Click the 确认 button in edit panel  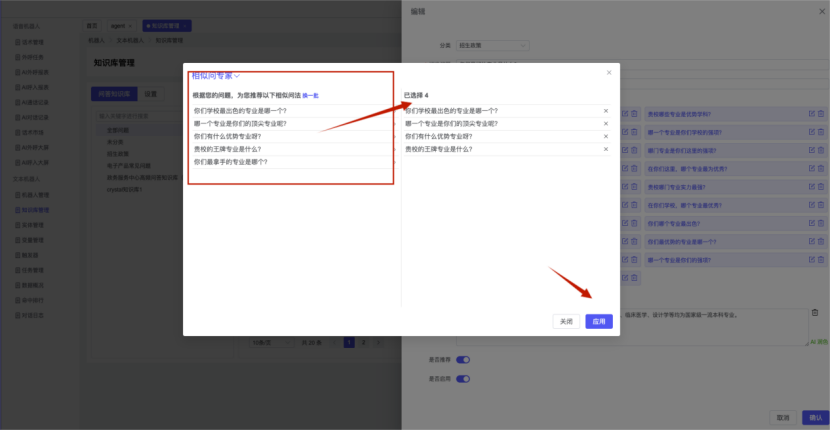pos(815,417)
